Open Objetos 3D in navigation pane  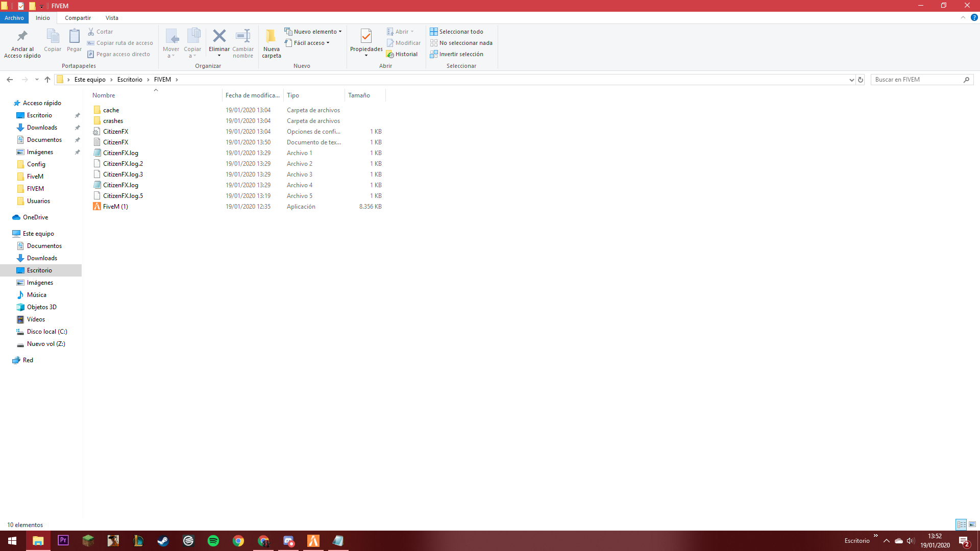click(41, 307)
